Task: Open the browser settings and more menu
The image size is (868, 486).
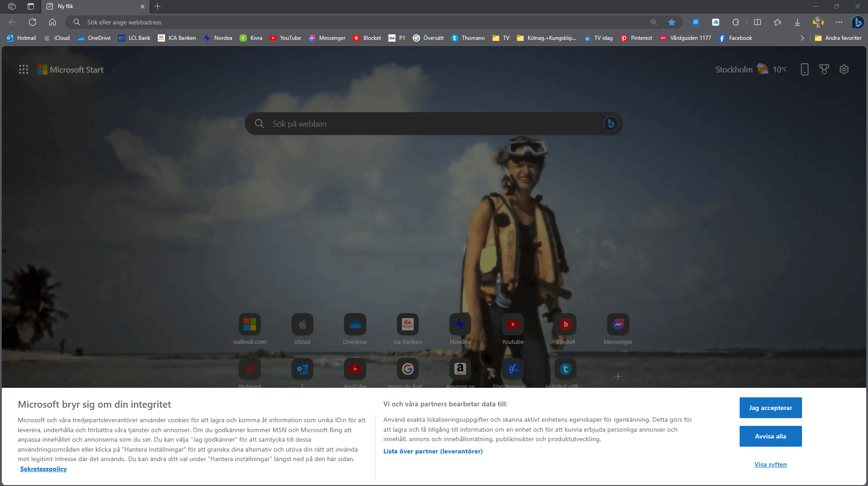Action: pos(839,22)
